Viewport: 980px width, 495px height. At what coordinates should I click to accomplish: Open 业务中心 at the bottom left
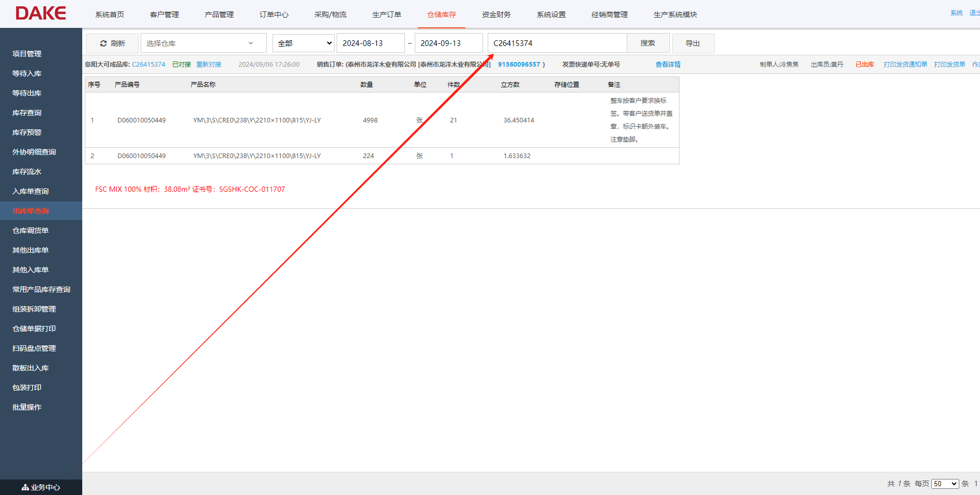click(x=41, y=487)
